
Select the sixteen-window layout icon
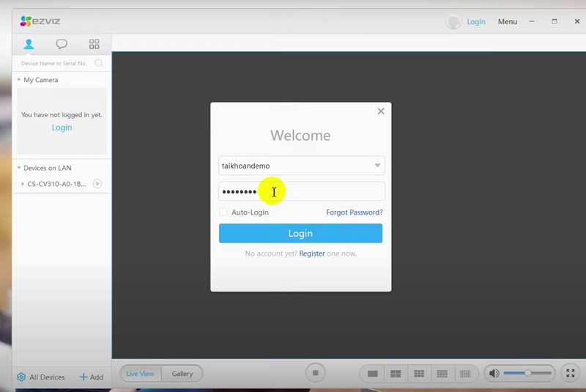[x=442, y=374]
